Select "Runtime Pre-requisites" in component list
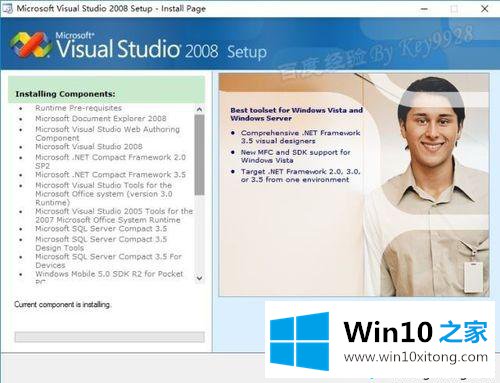The height and width of the screenshot is (383, 500). (78, 108)
